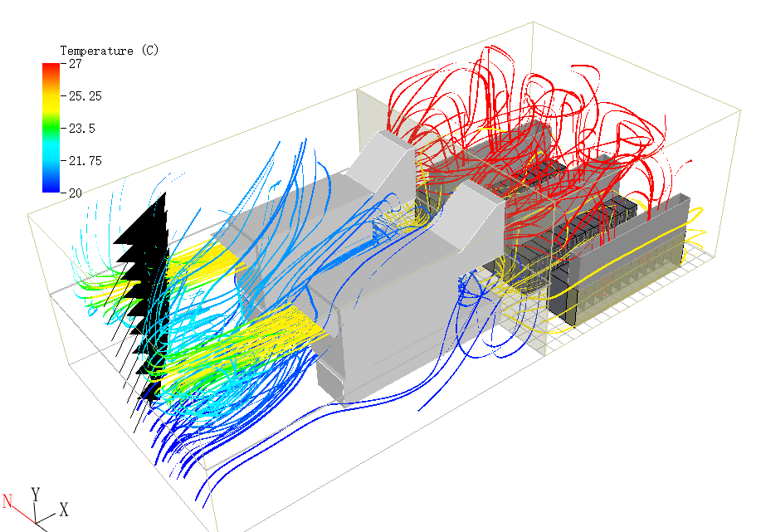Click the green middle of the color bar
The height and width of the screenshot is (532, 761).
pos(51,129)
